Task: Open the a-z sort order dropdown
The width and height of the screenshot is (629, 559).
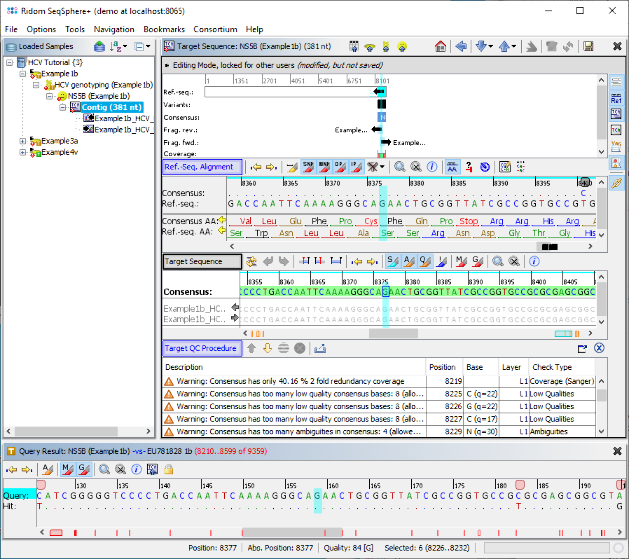Action: (x=120, y=47)
